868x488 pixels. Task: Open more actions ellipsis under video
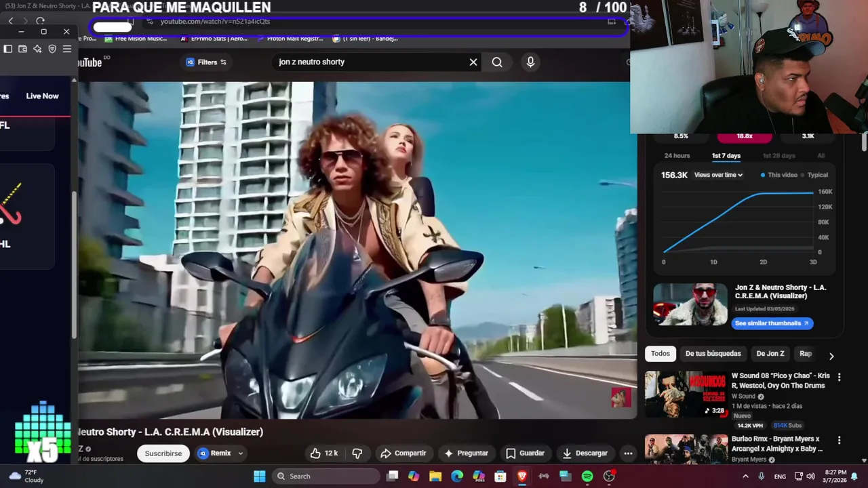point(628,453)
